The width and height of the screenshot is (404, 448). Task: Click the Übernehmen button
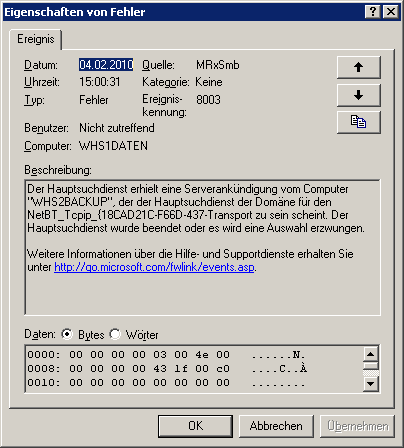pyautogui.click(x=357, y=426)
